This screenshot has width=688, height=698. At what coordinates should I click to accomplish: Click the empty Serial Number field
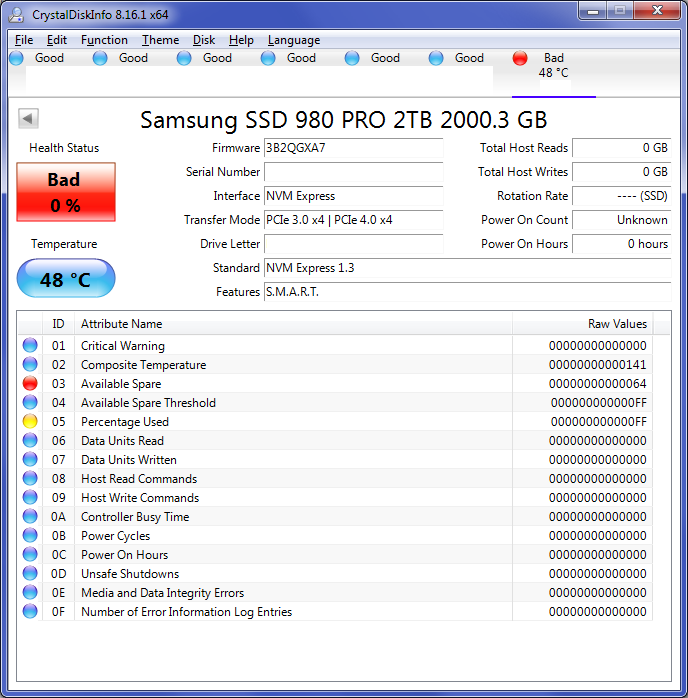tap(353, 172)
